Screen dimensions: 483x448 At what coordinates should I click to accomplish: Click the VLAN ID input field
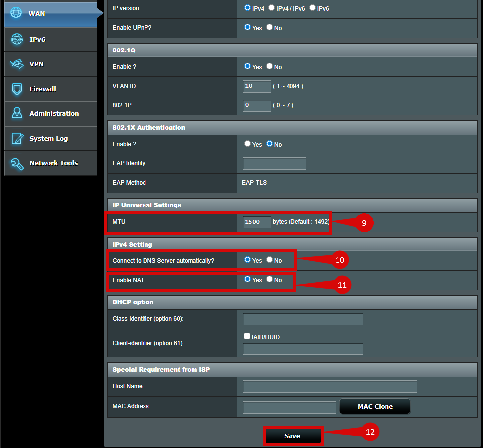(x=257, y=86)
